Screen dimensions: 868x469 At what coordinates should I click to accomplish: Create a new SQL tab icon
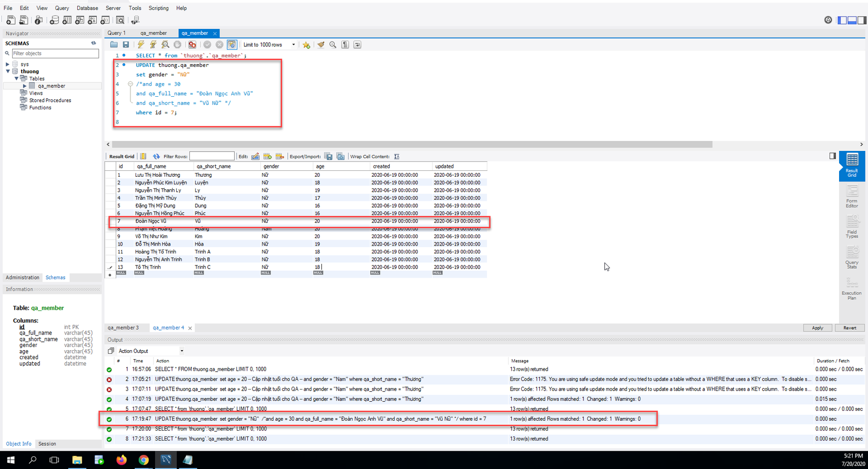click(11, 20)
